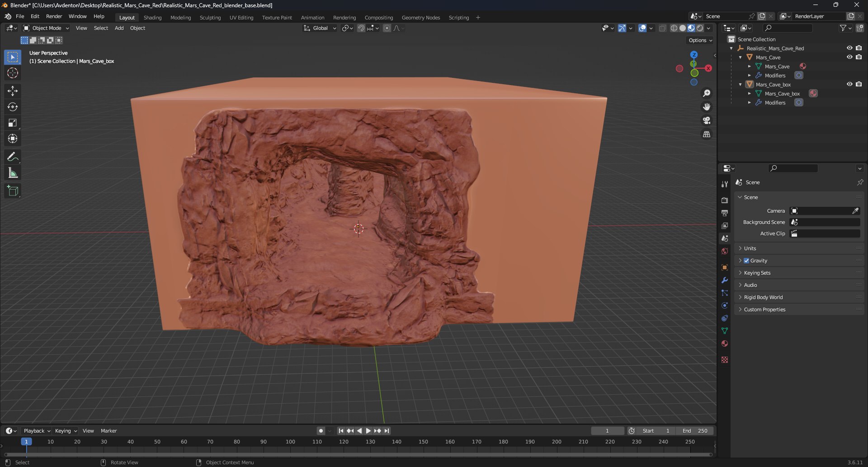Switch to the Shading workspace tab
This screenshot has width=868, height=467.
click(x=152, y=18)
